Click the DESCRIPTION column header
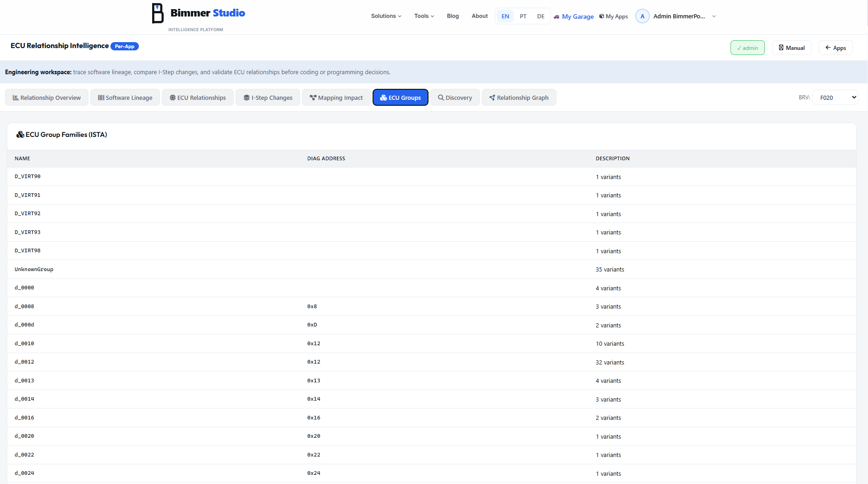Viewport: 868px width, 484px height. [x=613, y=158]
